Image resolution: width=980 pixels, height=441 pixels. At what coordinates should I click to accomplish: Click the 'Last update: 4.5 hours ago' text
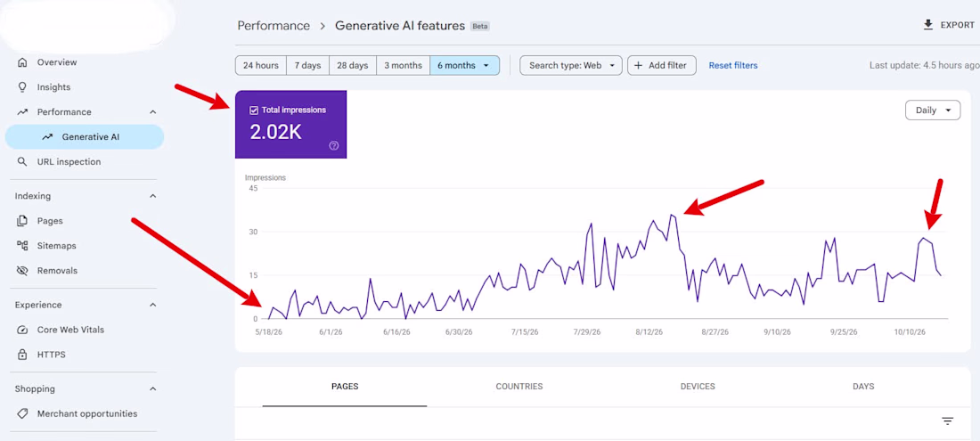coord(925,66)
